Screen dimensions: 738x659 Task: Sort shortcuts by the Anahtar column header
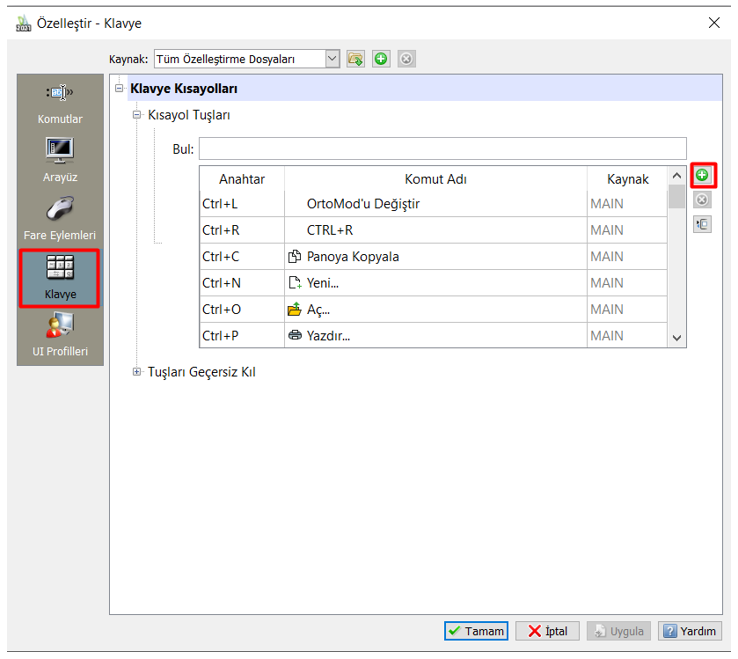click(242, 179)
